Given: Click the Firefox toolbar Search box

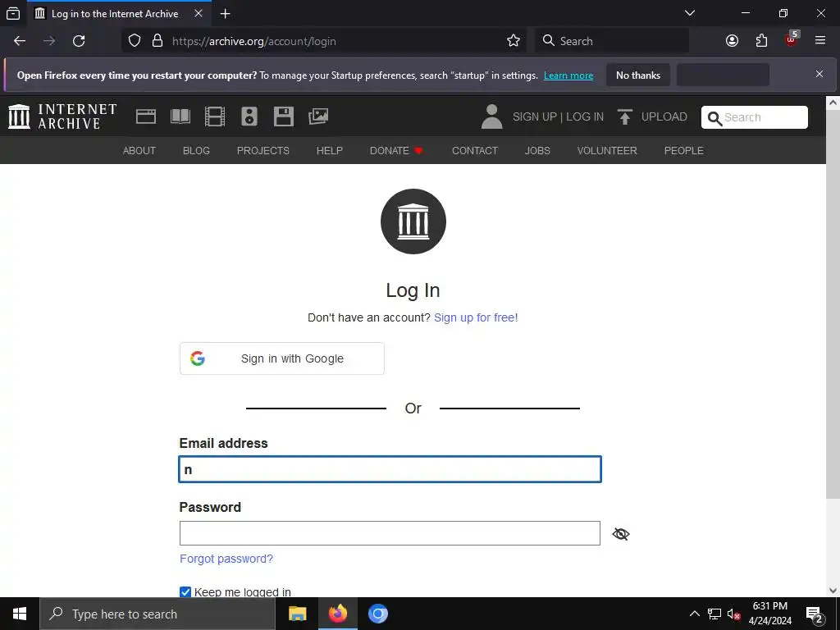Looking at the screenshot, I should click(612, 41).
